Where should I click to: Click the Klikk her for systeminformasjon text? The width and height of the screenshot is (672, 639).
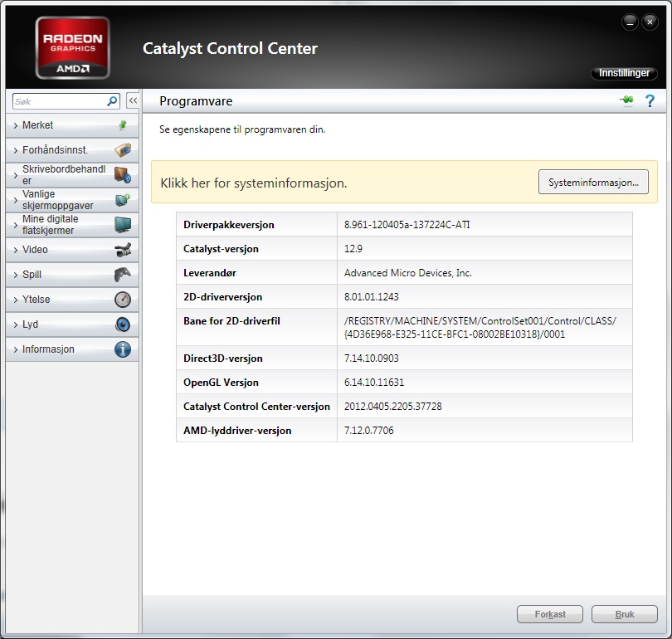coord(253,183)
